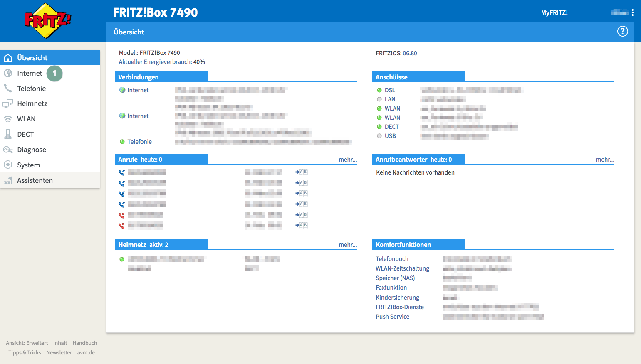
Task: Click FRITZ!OS version 06.80 link
Action: (410, 53)
